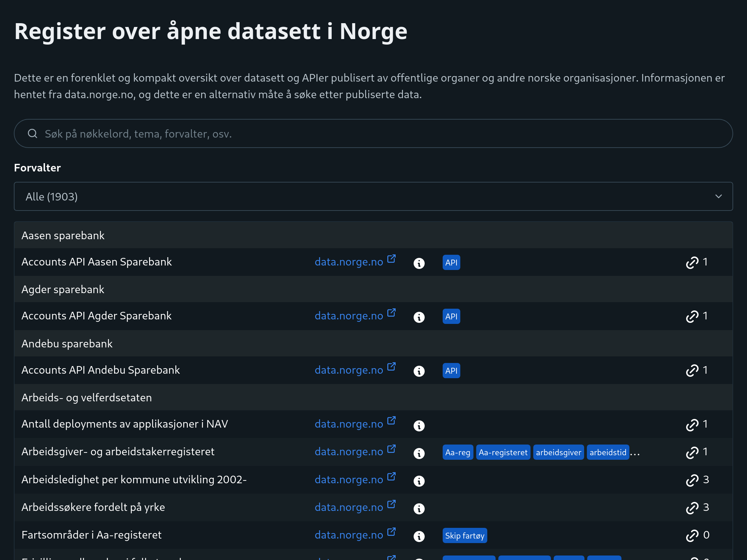Click link-chain icon for Arbeidsledighet per kommune
Viewport: 747px width, 560px height.
[x=692, y=480]
